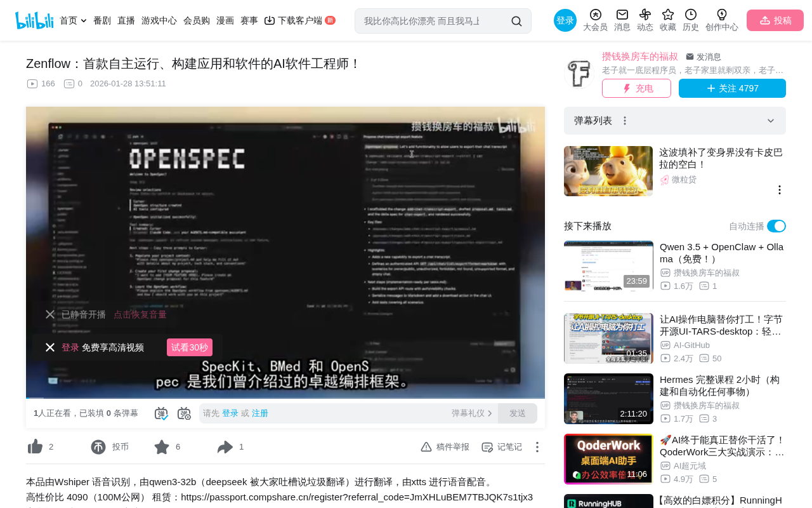Expand the 弹幕列表 panel chevron
Screen dimensions: 812x508
click(x=771, y=121)
